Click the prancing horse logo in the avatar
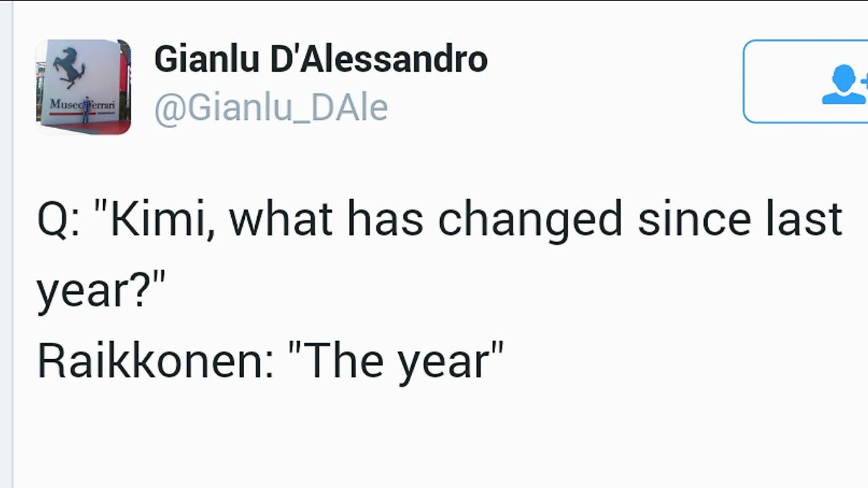Screen dimensions: 868x488 click(71, 67)
